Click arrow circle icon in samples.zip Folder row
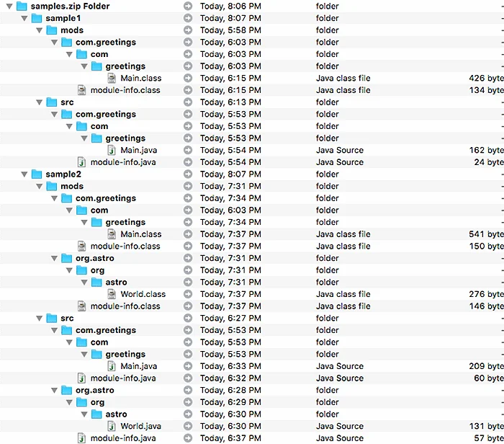Image resolution: width=504 pixels, height=444 pixels. pos(188,6)
